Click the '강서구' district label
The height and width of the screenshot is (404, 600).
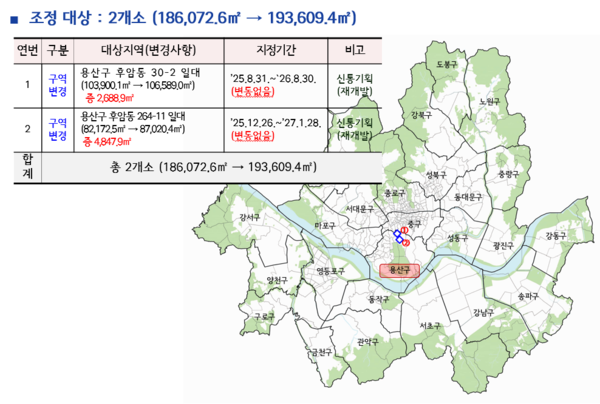(x=249, y=217)
